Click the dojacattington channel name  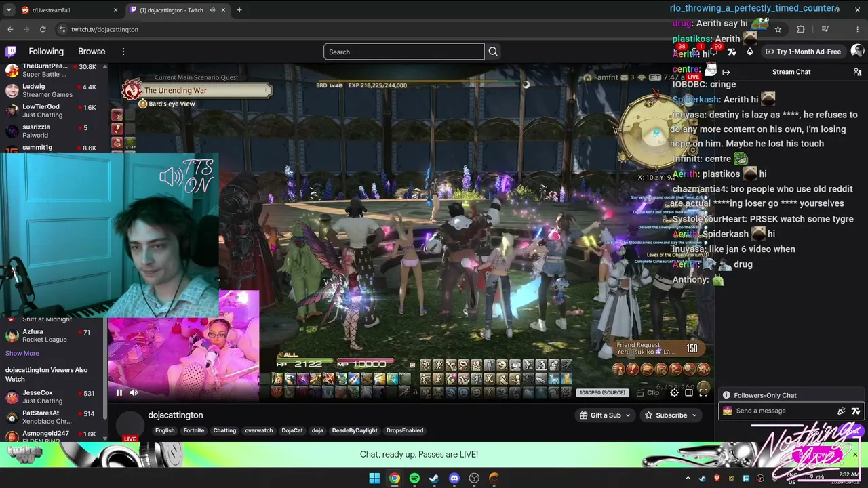[x=176, y=415]
